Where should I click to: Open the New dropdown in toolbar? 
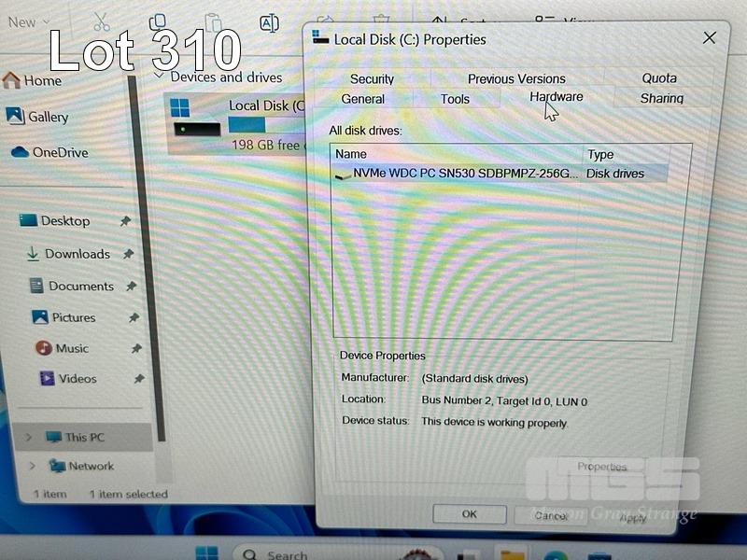point(28,21)
